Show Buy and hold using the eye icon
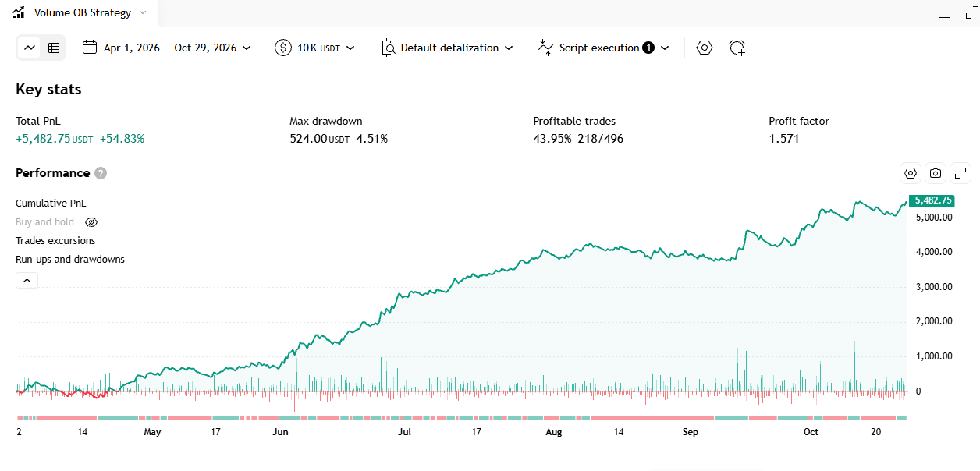 (91, 222)
